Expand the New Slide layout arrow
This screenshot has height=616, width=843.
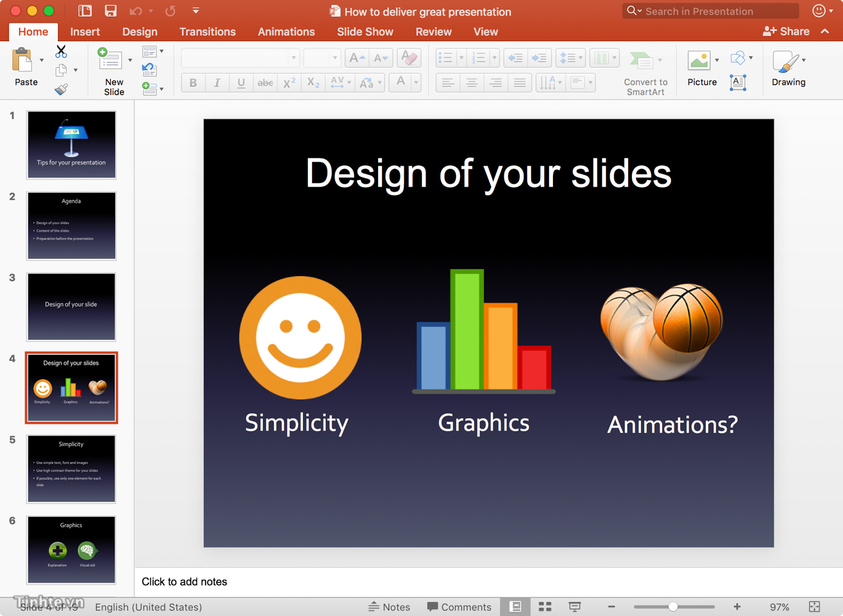click(130, 60)
